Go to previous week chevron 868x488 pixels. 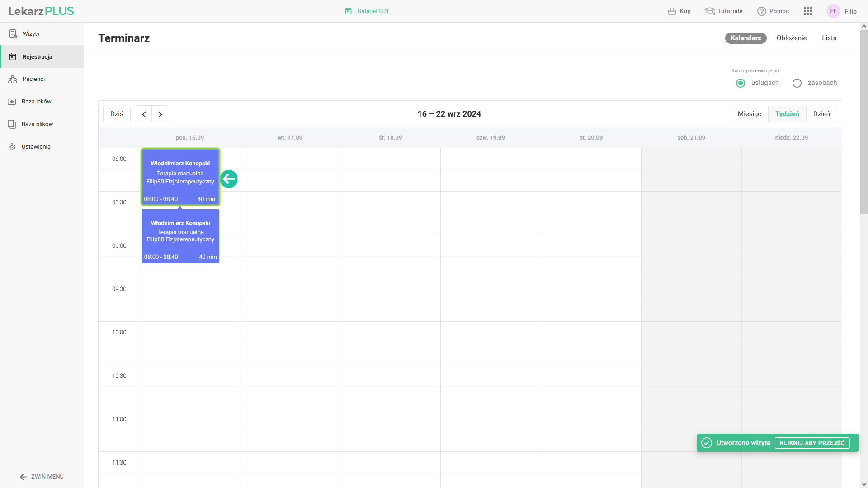pos(144,114)
